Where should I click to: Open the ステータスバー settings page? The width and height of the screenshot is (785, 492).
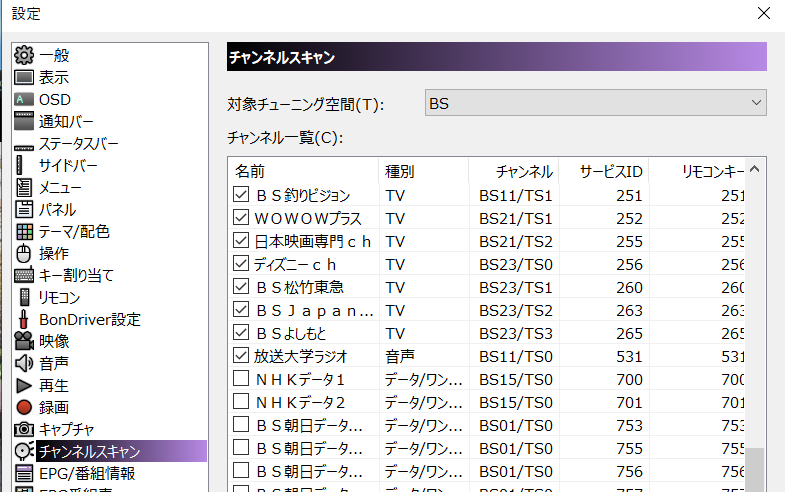[79, 144]
